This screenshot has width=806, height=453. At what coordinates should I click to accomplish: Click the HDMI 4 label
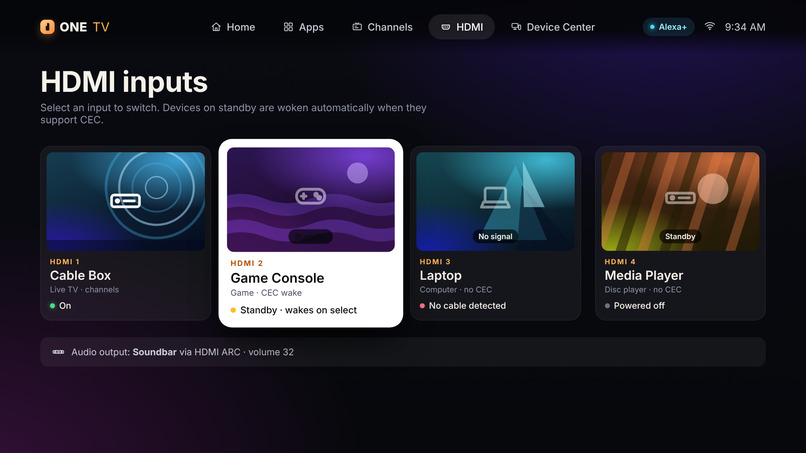(620, 262)
